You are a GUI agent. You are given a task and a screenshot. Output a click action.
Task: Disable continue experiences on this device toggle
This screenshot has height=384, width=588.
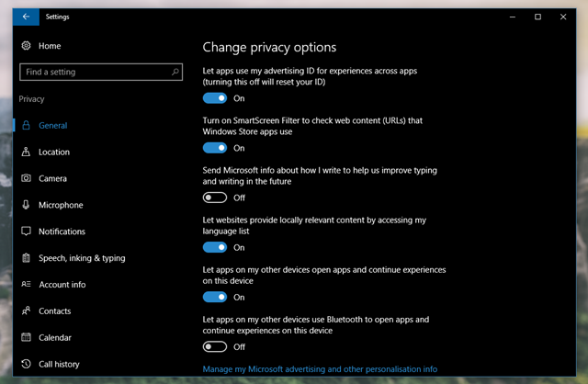pyautogui.click(x=215, y=298)
